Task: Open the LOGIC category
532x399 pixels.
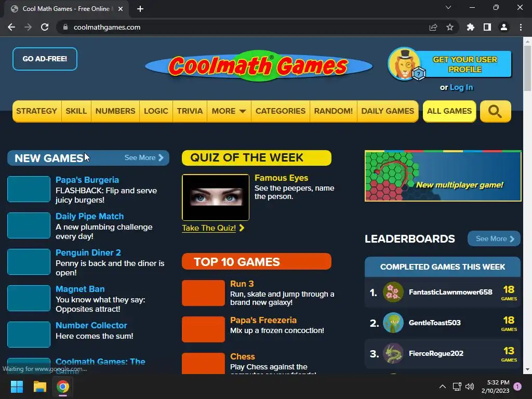Action: coord(156,111)
